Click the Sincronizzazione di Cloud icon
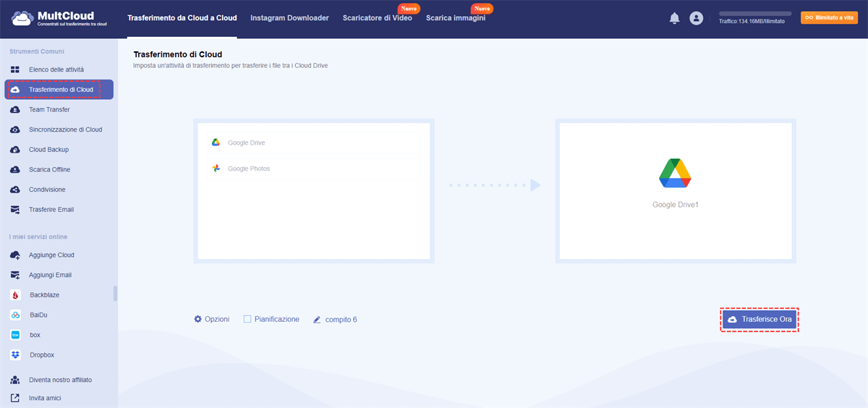The height and width of the screenshot is (408, 868). (x=14, y=129)
